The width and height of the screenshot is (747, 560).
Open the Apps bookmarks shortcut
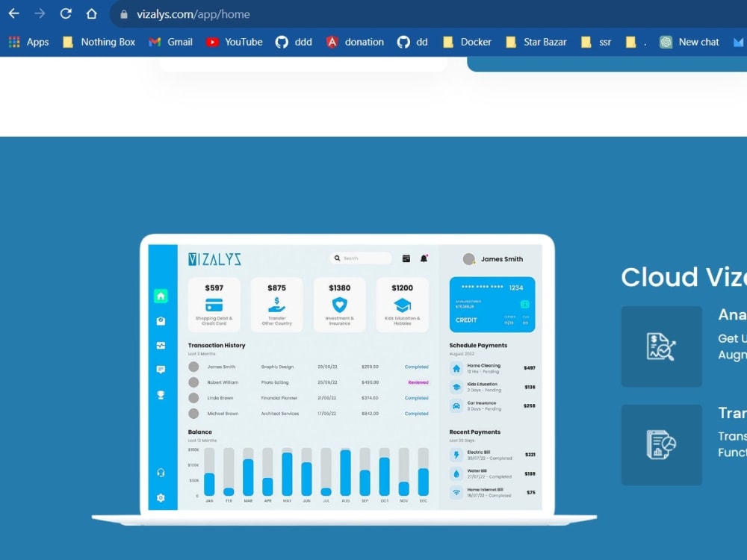coord(28,42)
